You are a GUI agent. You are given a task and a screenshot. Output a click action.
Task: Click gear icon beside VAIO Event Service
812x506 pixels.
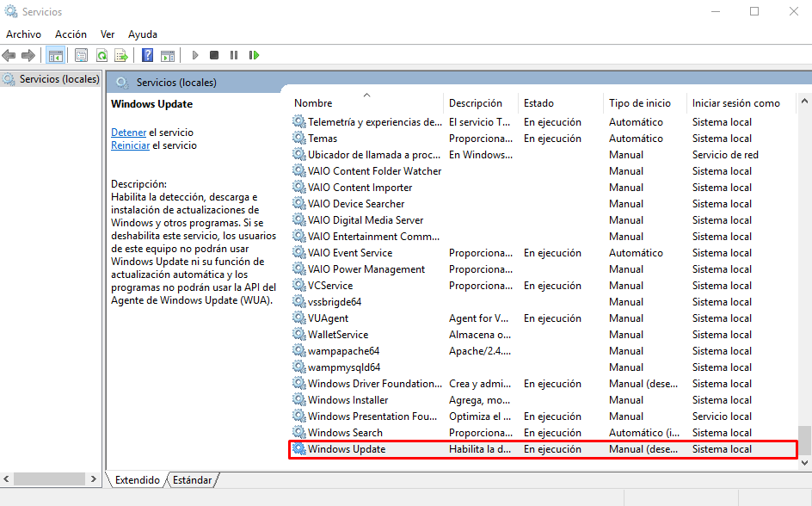coord(298,252)
